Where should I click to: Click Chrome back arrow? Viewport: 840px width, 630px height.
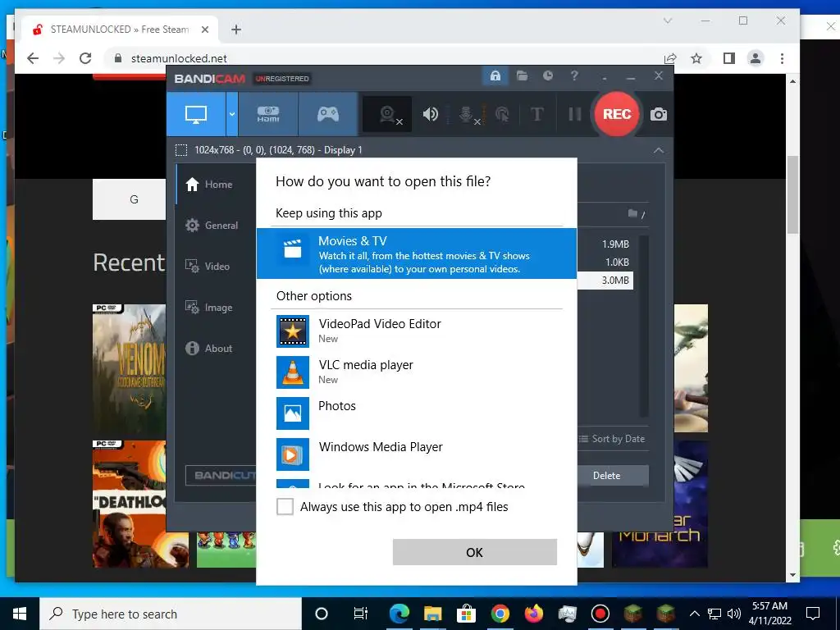point(33,58)
